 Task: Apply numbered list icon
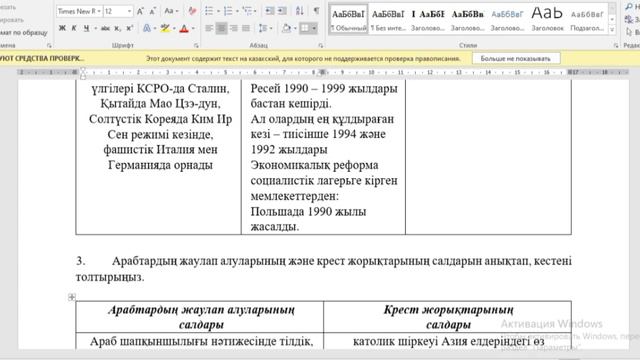pyautogui.click(x=228, y=11)
